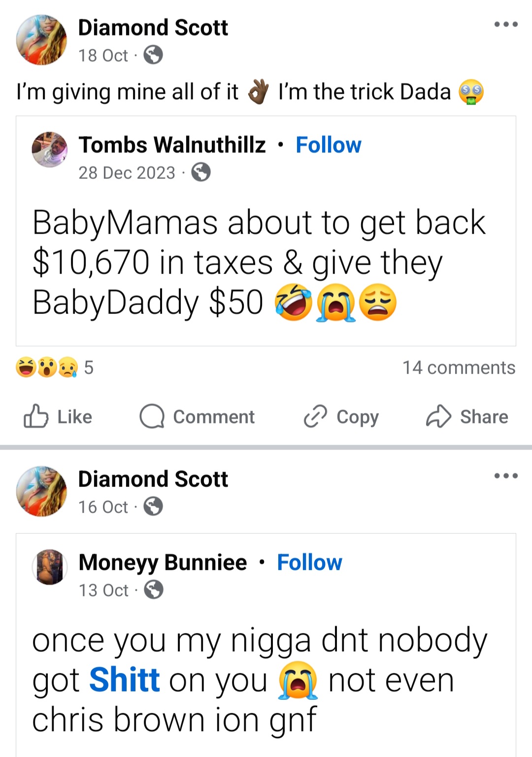This screenshot has height=757, width=532.
Task: Click globe icon beside 28 Dec 2023
Action: 201,172
